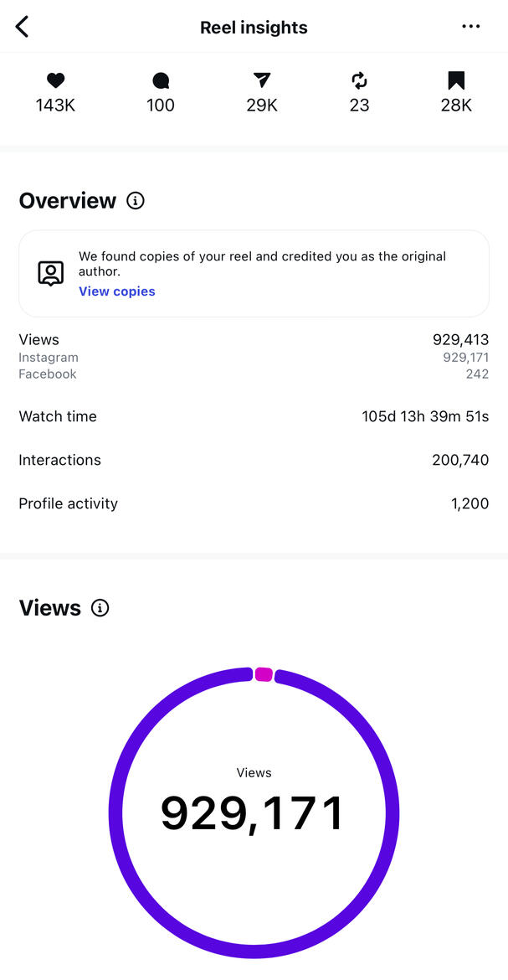Tap the back arrow icon

pos(23,27)
